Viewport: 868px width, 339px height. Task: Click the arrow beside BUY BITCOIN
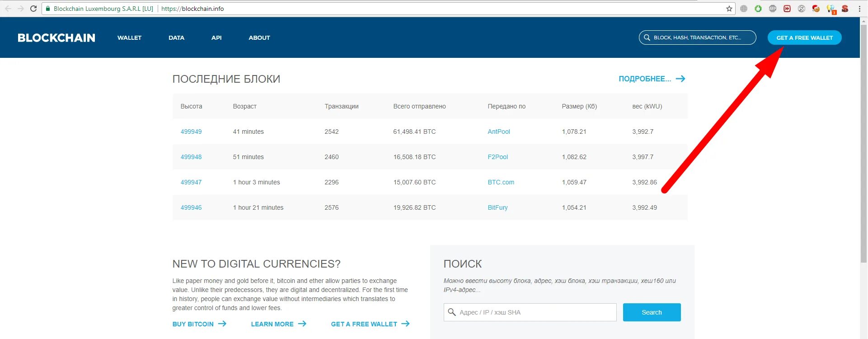[x=222, y=324]
